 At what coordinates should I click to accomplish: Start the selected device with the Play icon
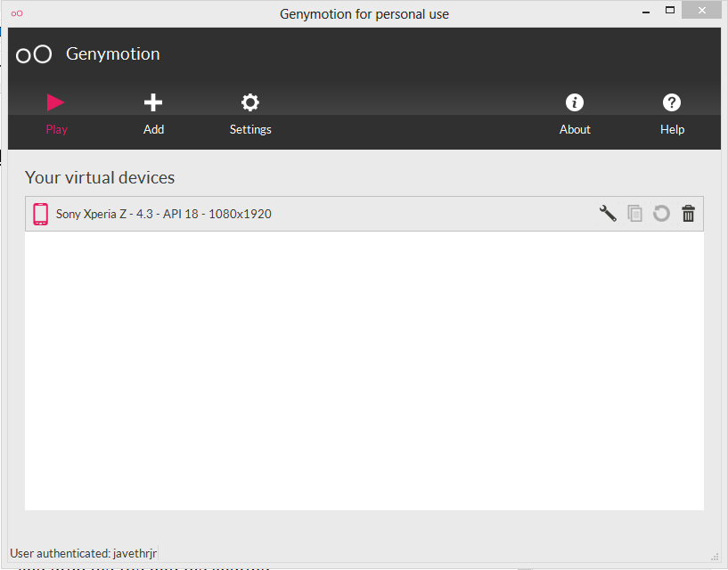tap(55, 102)
